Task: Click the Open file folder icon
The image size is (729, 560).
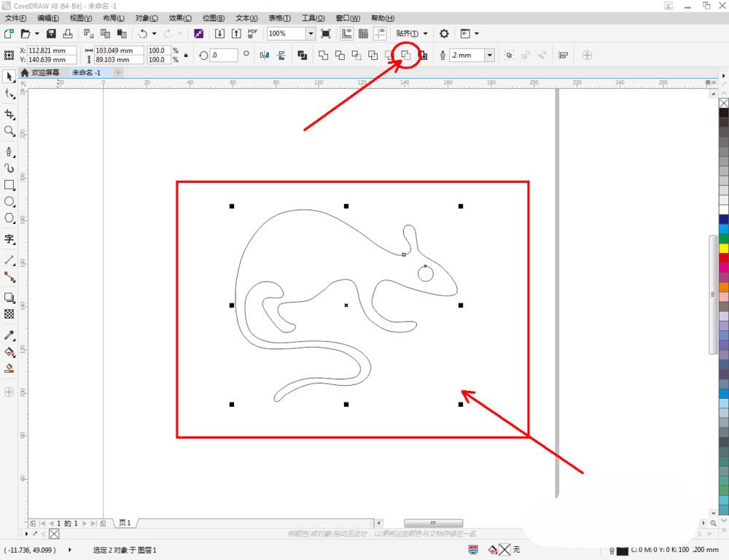Action: (26, 34)
